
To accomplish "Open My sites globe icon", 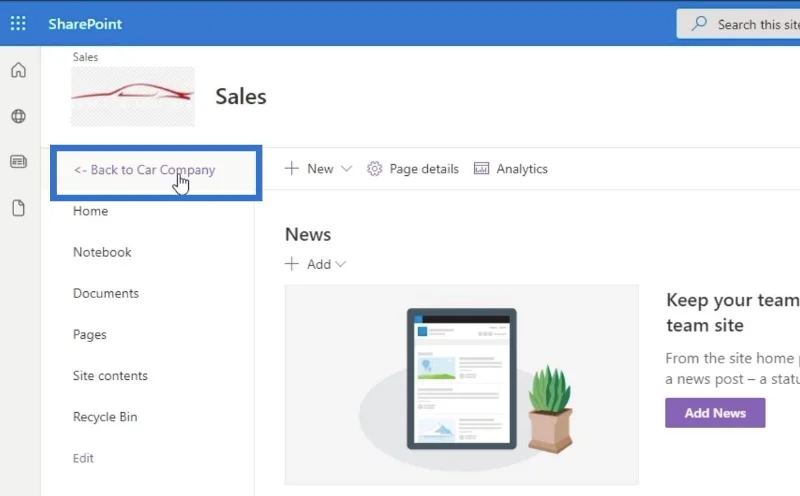I will pos(18,116).
